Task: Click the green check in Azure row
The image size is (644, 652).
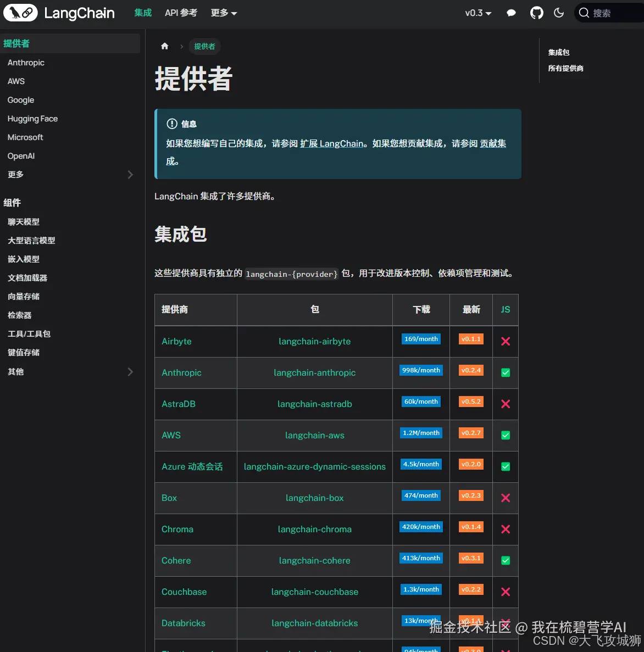Action: pos(506,466)
